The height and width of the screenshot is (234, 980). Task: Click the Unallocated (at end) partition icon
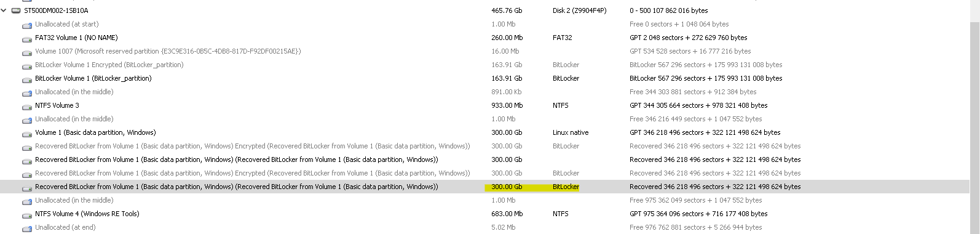(27, 228)
